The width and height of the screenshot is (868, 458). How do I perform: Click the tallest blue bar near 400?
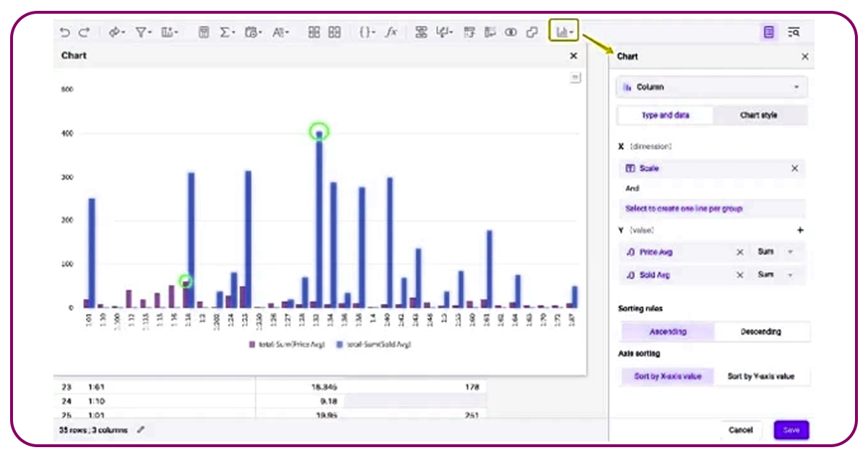(319, 220)
